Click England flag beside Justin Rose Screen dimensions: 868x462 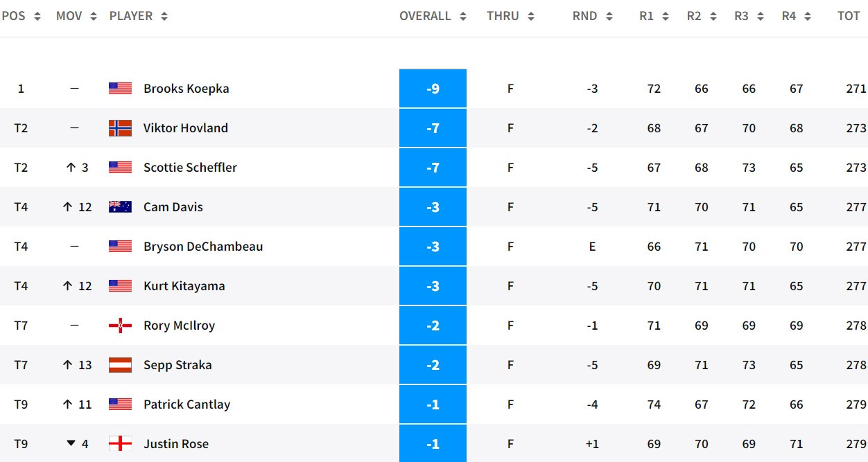coord(120,444)
